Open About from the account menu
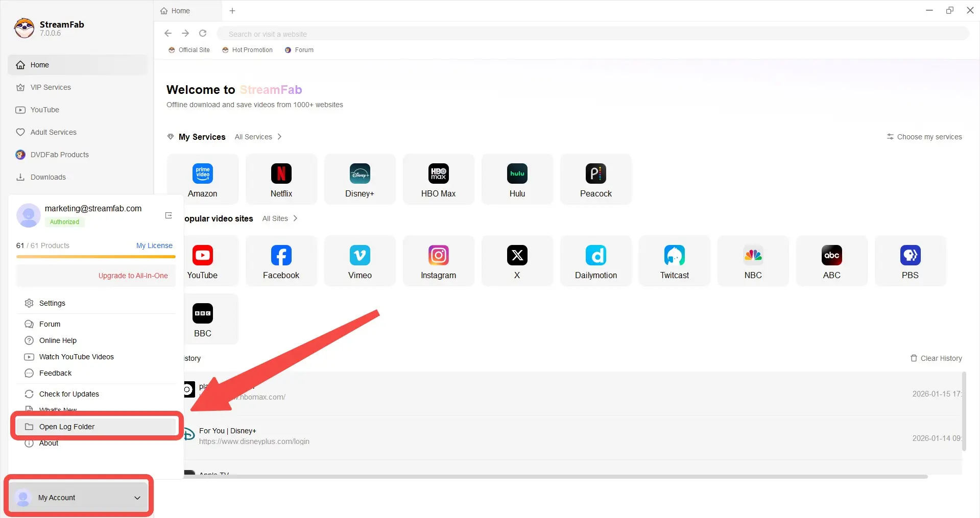980x518 pixels. coord(96,443)
